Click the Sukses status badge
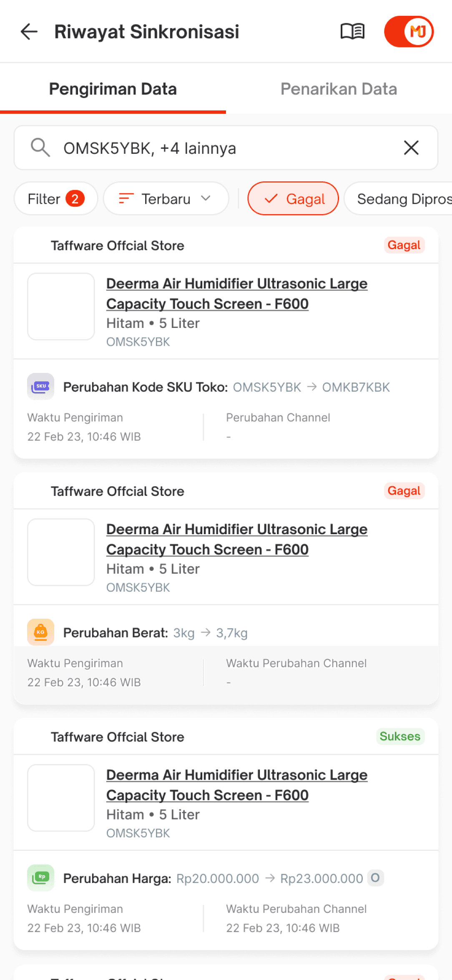 [400, 736]
